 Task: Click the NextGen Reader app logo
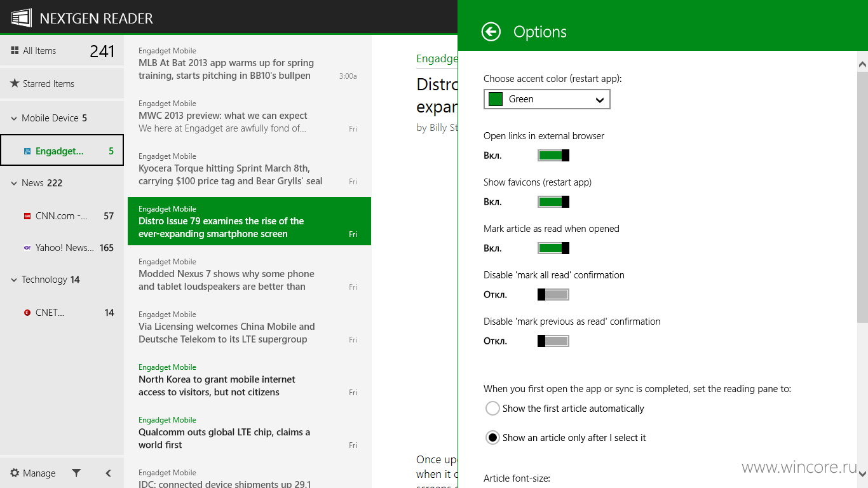[21, 18]
